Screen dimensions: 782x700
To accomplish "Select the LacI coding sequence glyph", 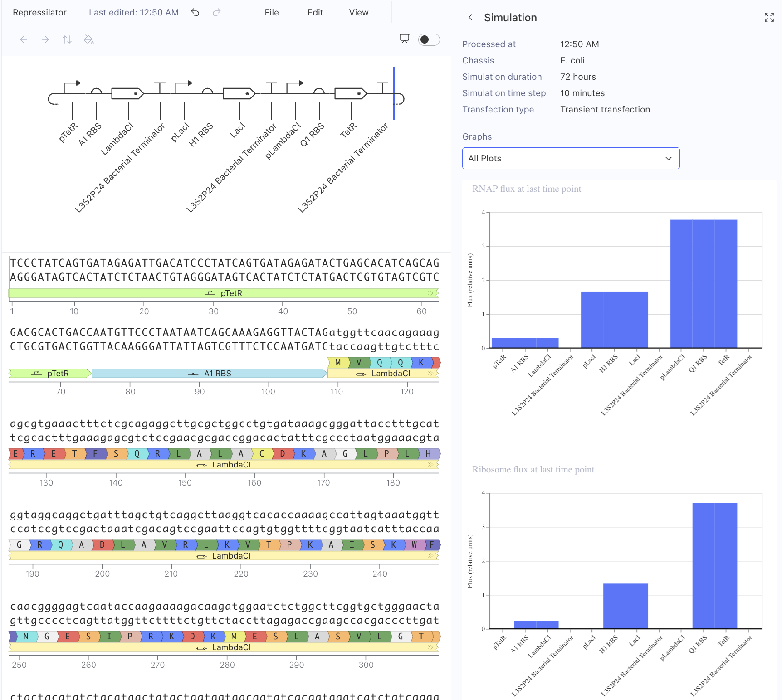I will (239, 94).
